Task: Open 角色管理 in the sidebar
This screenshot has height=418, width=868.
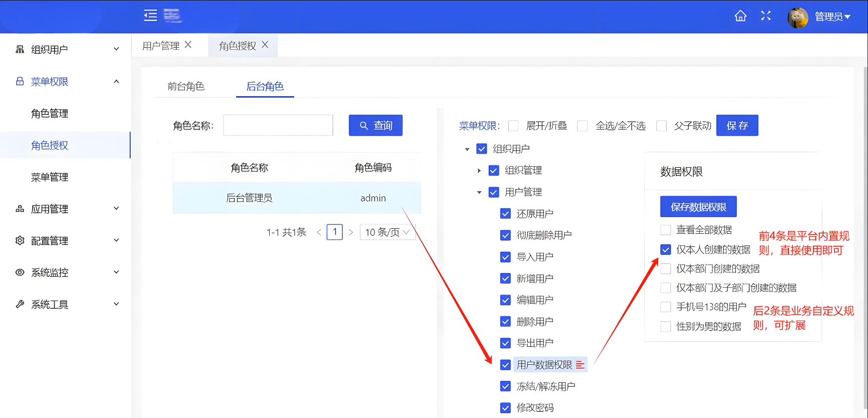Action: pyautogui.click(x=50, y=114)
